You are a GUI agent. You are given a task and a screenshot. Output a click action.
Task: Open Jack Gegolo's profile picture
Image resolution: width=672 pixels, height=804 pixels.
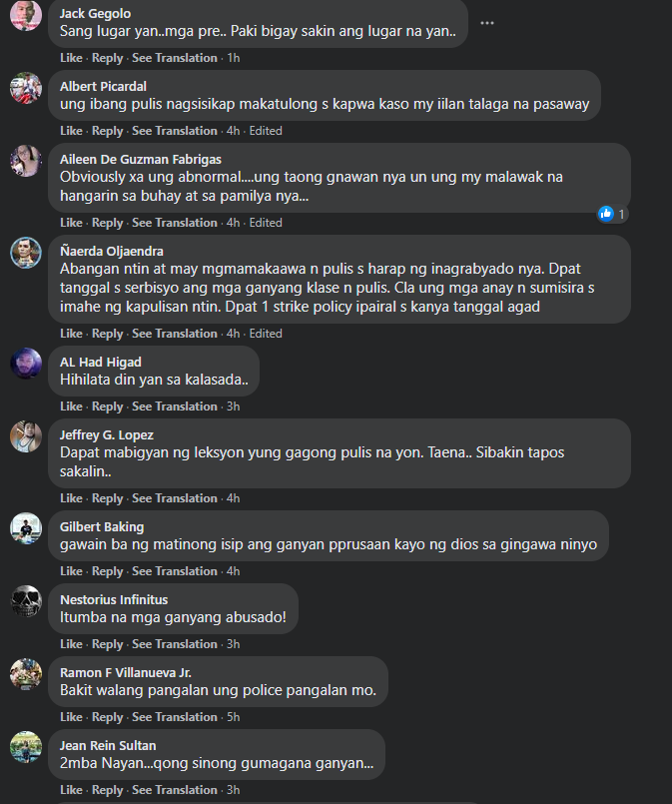26,15
